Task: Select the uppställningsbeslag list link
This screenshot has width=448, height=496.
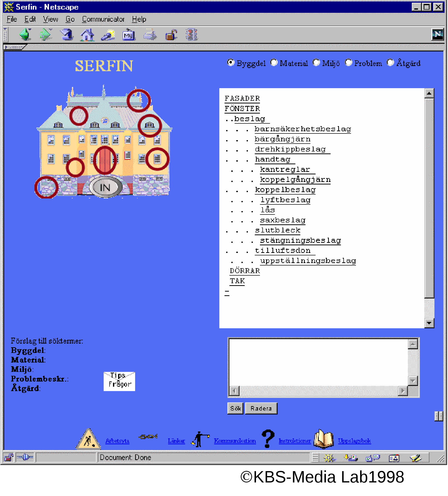Action: point(308,261)
